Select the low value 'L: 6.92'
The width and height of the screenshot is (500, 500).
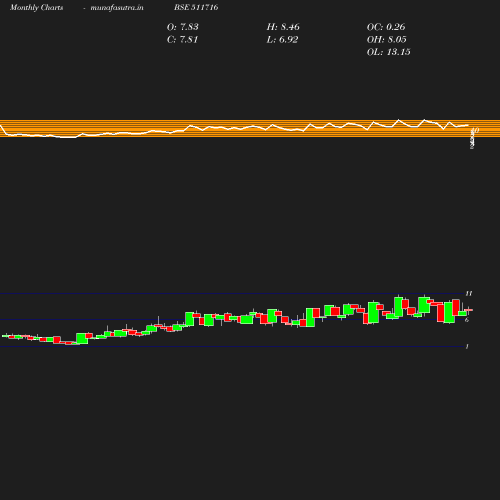282,39
